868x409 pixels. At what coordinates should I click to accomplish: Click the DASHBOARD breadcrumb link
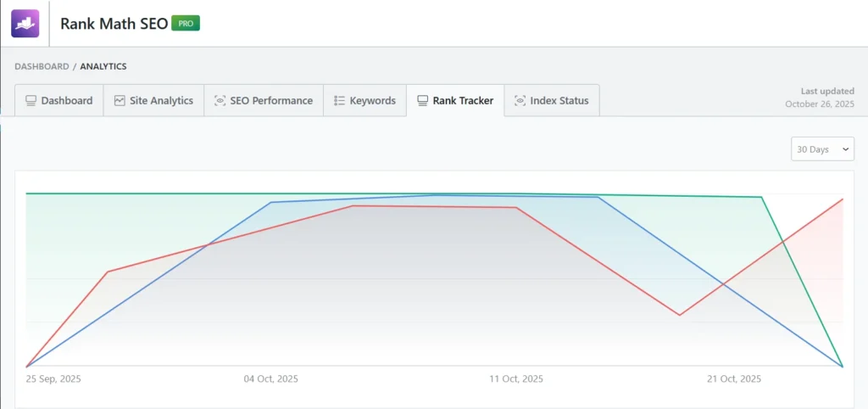[x=42, y=66]
